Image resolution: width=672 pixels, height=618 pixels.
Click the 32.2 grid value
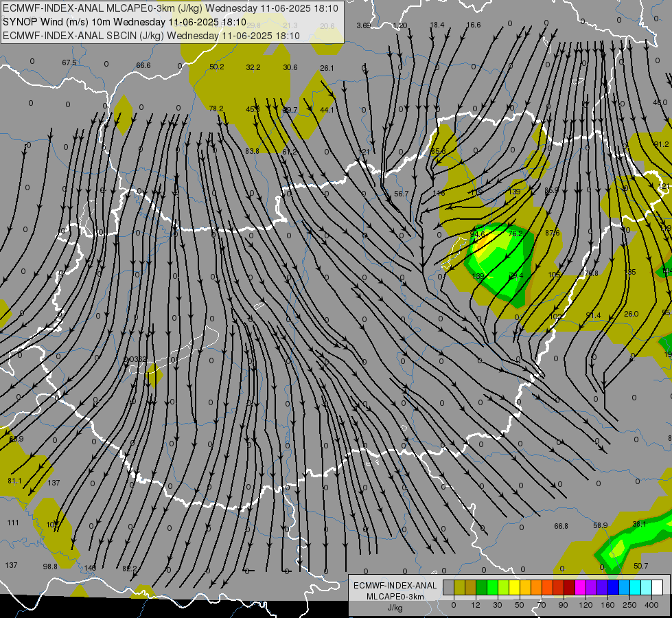point(253,67)
